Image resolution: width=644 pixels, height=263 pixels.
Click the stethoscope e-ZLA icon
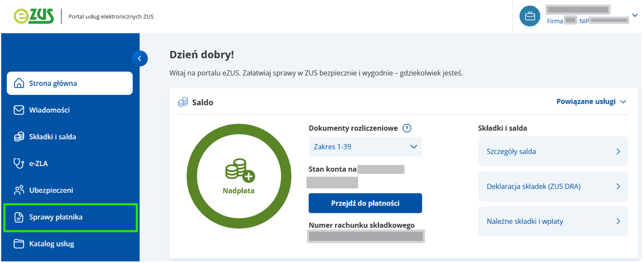coord(19,163)
